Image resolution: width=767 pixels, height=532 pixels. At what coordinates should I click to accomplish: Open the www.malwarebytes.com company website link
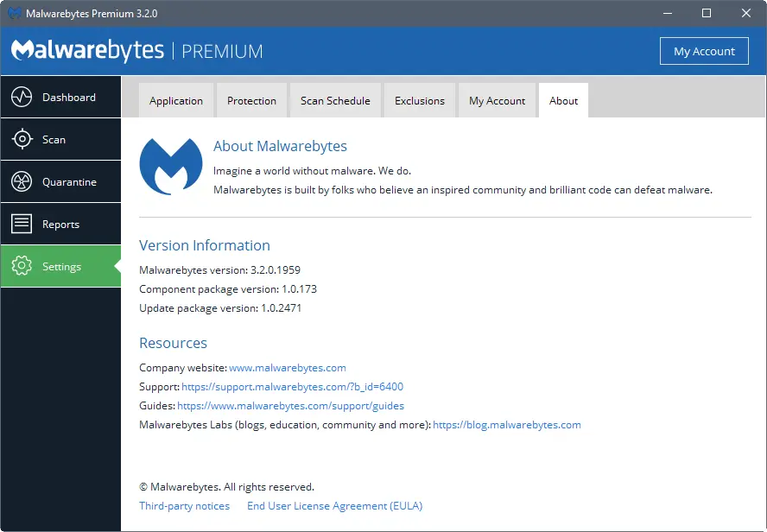pos(288,368)
